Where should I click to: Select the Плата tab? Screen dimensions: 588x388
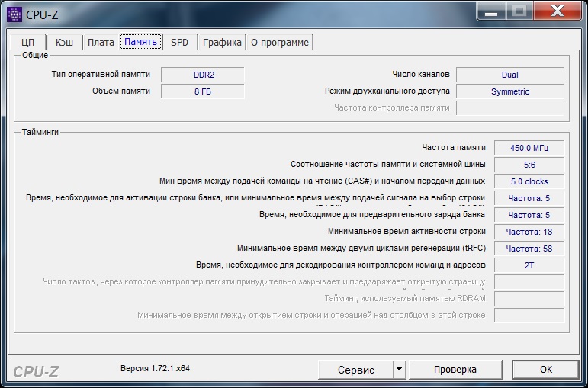pyautogui.click(x=101, y=43)
